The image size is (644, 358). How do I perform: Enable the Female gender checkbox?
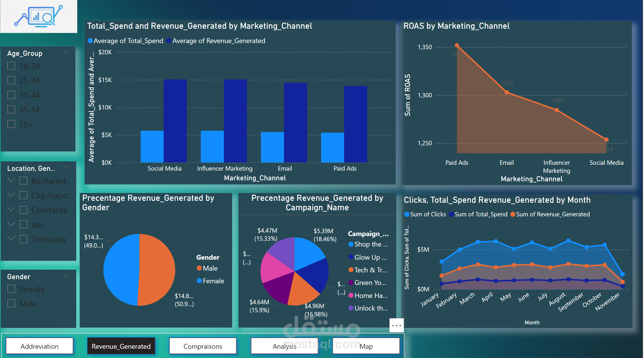[11, 289]
